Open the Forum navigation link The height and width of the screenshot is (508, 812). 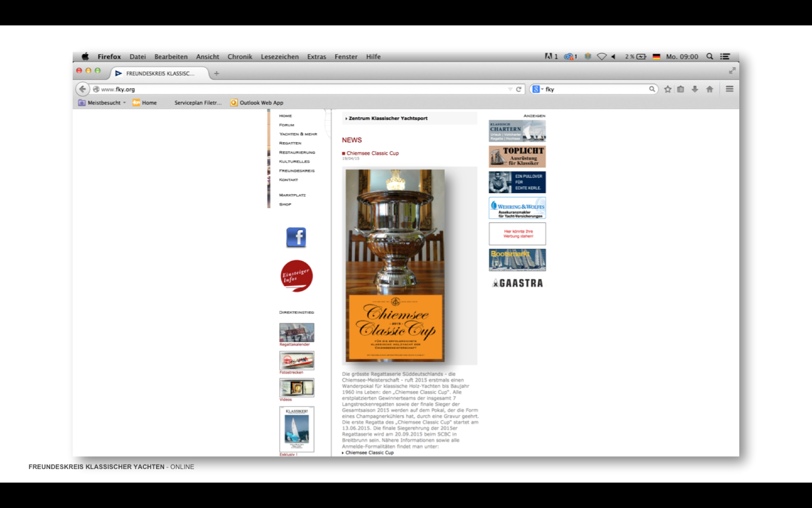(x=286, y=125)
